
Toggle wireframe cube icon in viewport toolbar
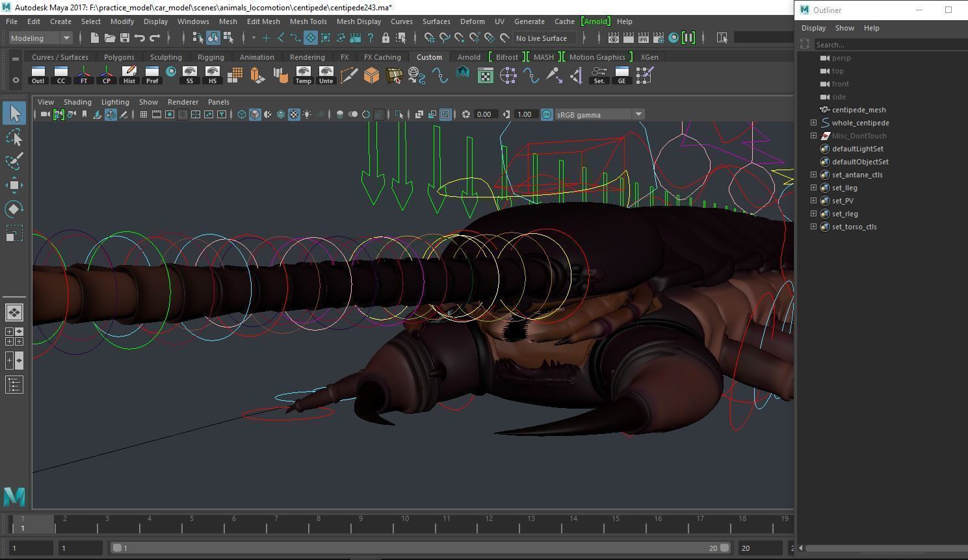coord(242,114)
